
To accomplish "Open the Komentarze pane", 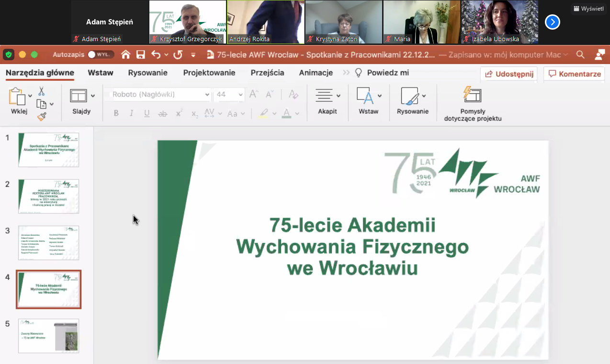I will (x=574, y=74).
